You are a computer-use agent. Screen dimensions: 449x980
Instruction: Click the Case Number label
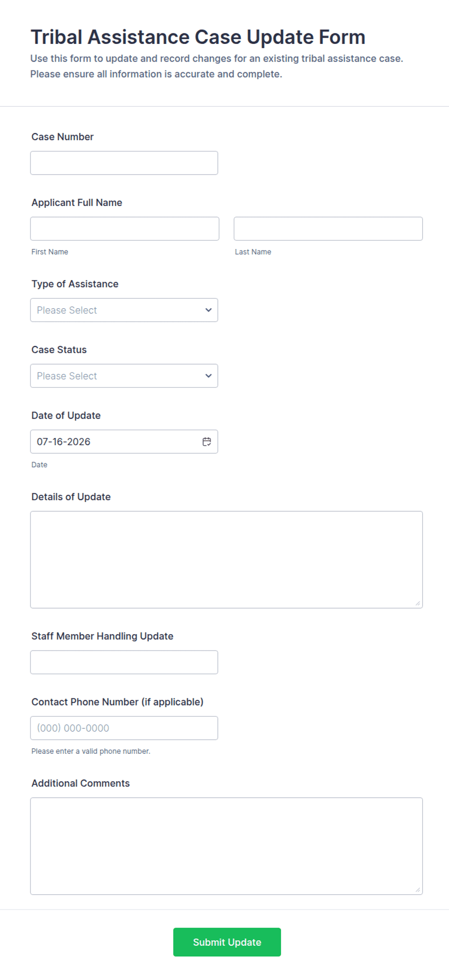(x=63, y=137)
